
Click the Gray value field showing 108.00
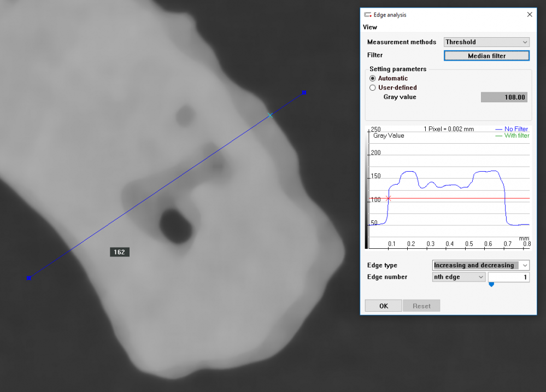pyautogui.click(x=503, y=97)
